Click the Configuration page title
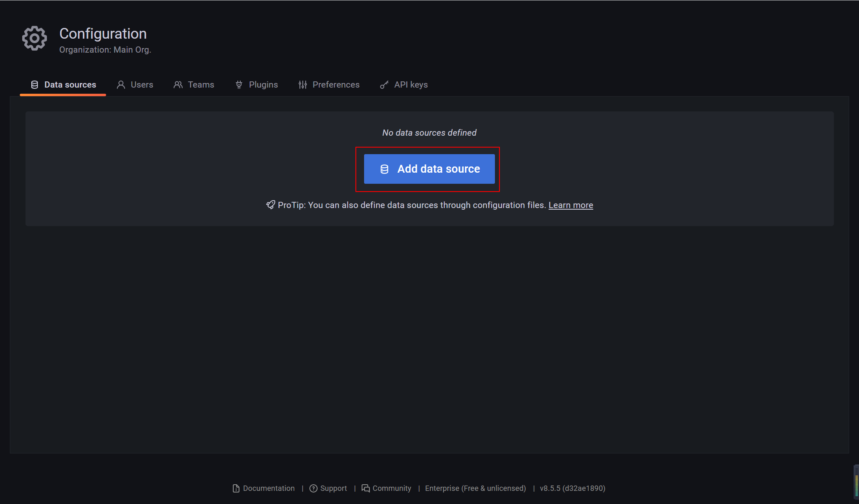Screen dimensions: 859x504 [103, 34]
